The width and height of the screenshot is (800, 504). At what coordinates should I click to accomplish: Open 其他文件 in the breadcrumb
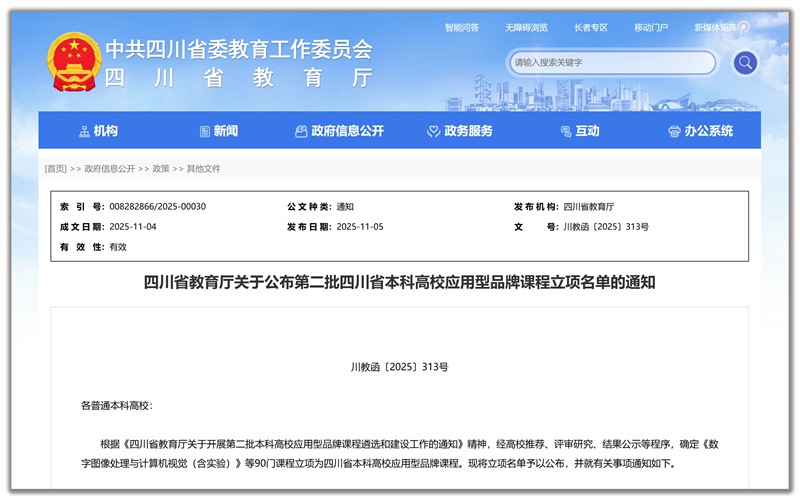(204, 169)
